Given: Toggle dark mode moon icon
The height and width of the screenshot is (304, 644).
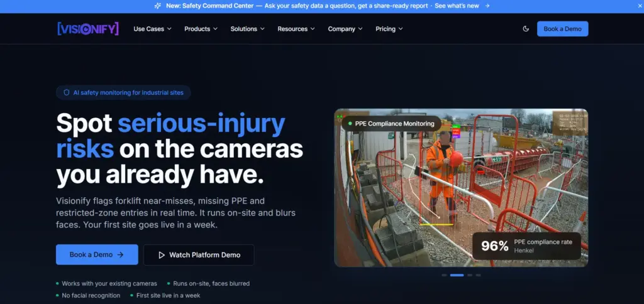Looking at the screenshot, I should [526, 29].
